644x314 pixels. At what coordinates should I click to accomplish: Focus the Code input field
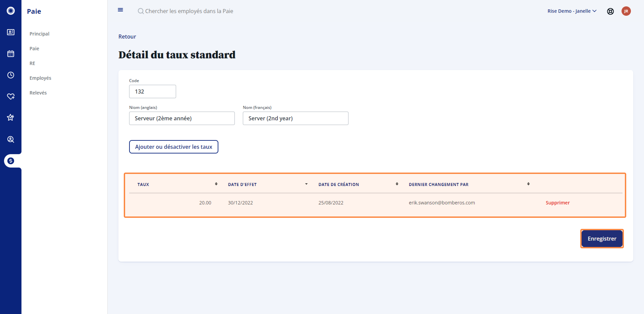(152, 91)
